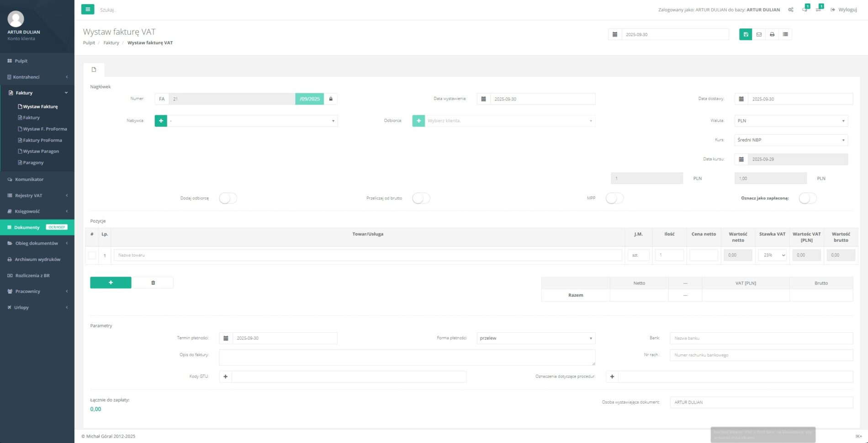Click the green save invoice icon

(746, 34)
